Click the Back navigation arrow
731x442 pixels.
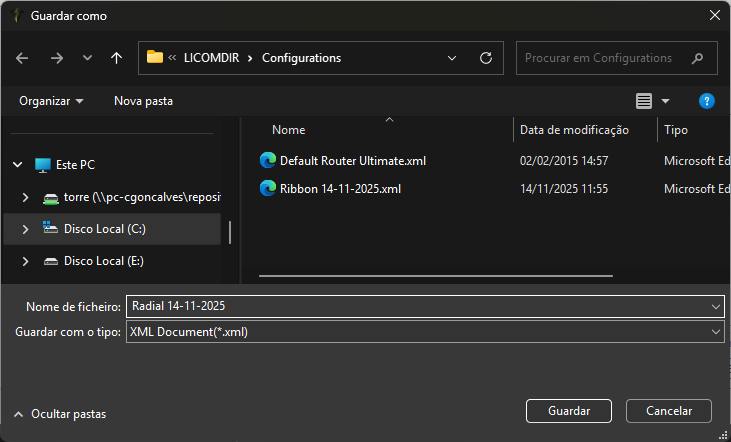(23, 58)
